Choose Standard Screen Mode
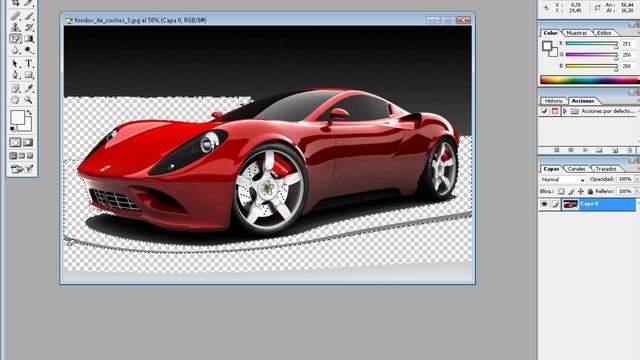The width and height of the screenshot is (640, 360). coord(13,156)
